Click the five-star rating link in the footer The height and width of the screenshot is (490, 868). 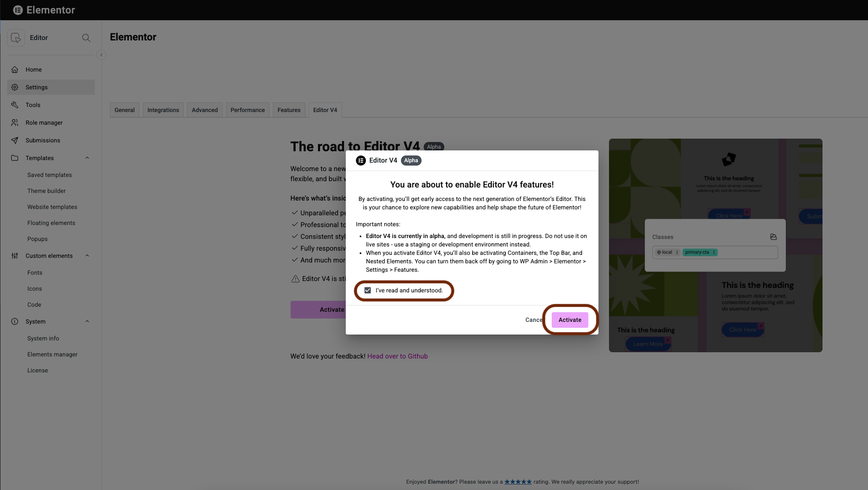click(518, 482)
